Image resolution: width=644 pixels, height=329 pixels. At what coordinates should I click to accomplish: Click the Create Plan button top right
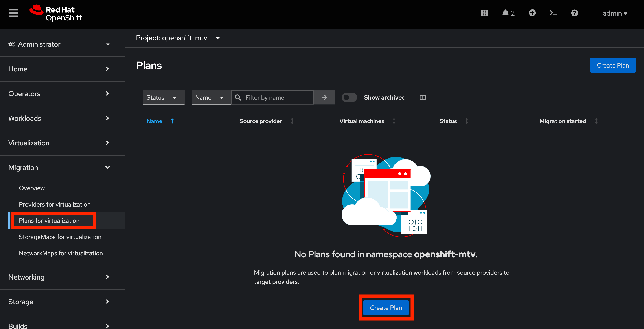coord(613,65)
